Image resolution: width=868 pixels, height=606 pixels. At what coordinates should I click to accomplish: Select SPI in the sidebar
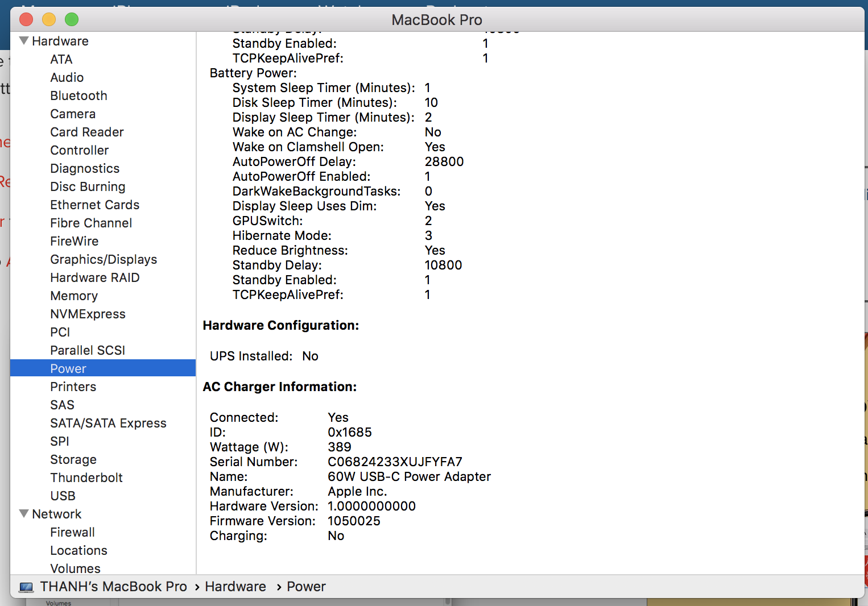pyautogui.click(x=60, y=441)
